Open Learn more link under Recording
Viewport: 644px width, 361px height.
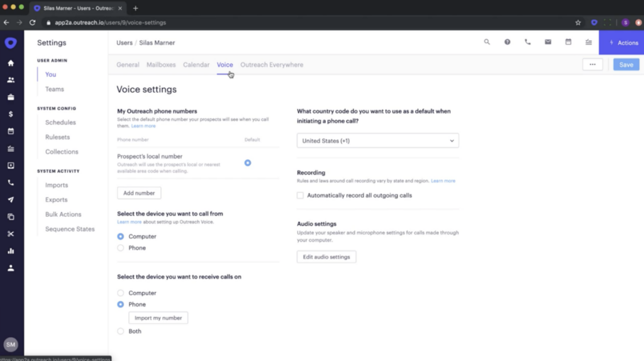click(x=443, y=181)
